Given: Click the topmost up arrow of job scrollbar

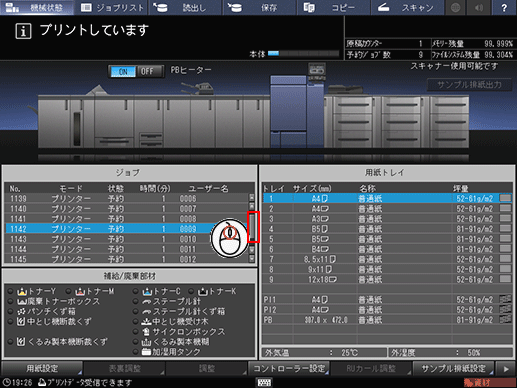Looking at the screenshot, I should (x=252, y=197).
